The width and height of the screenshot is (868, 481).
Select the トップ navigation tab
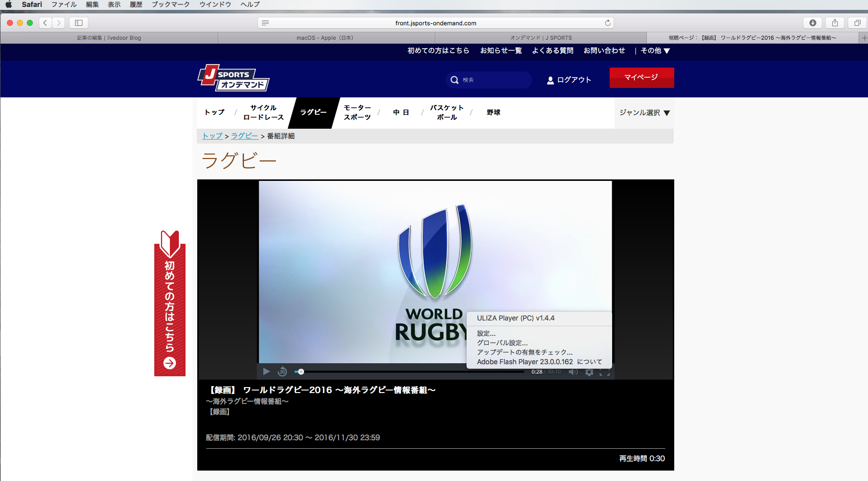pyautogui.click(x=215, y=112)
